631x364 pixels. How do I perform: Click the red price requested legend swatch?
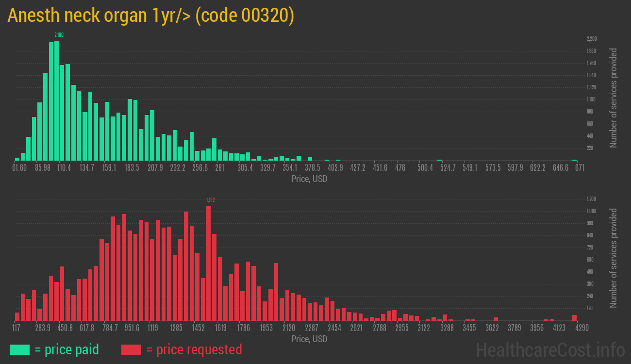pos(131,349)
